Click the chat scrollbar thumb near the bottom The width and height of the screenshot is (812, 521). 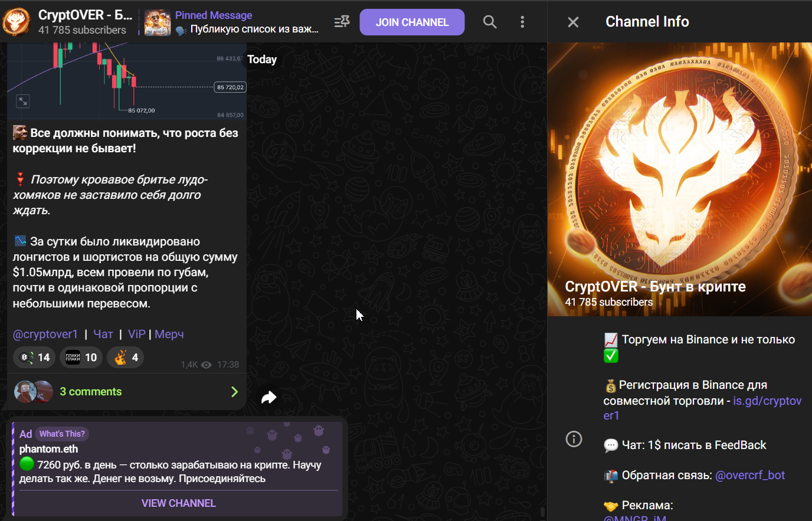pos(543,512)
